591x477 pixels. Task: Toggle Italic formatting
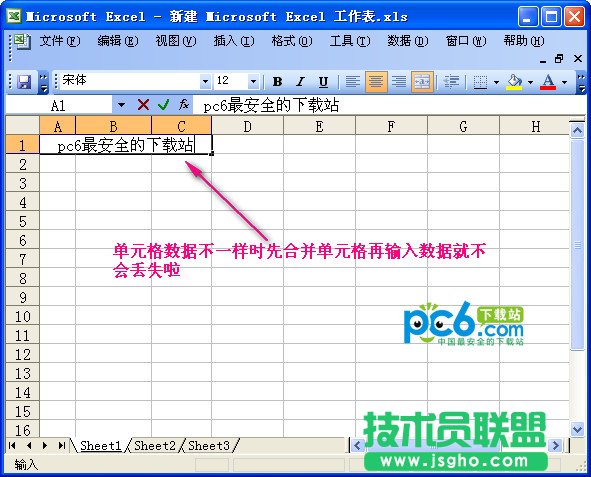pos(300,81)
